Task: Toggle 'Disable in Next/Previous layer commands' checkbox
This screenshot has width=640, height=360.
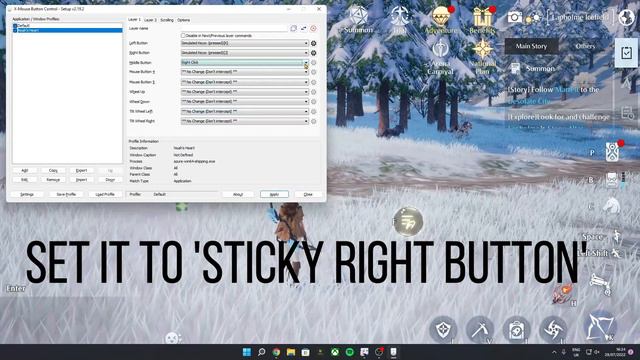Action: pos(183,36)
